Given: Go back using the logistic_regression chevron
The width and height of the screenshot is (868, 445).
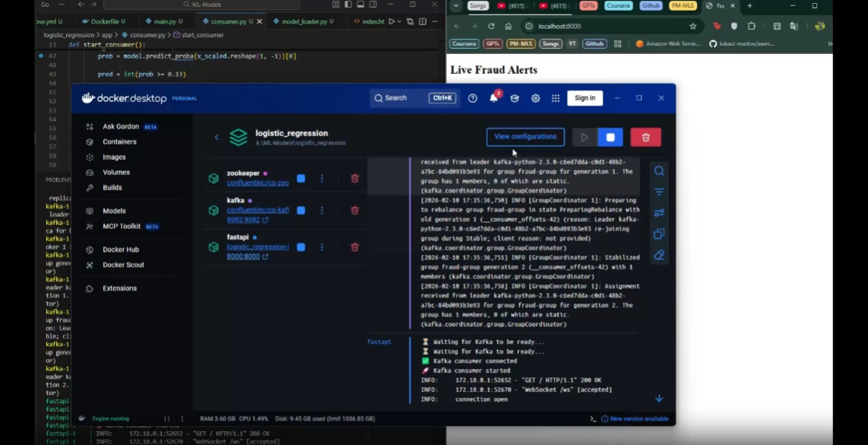Looking at the screenshot, I should tap(217, 137).
